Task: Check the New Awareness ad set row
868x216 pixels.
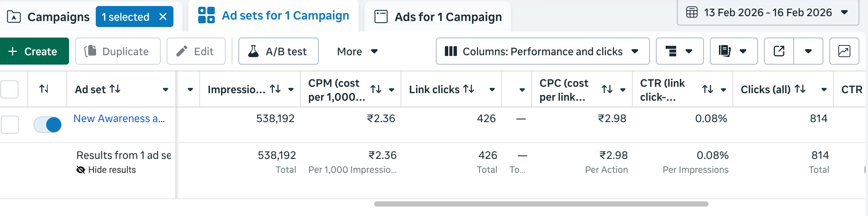Action: pyautogui.click(x=9, y=125)
